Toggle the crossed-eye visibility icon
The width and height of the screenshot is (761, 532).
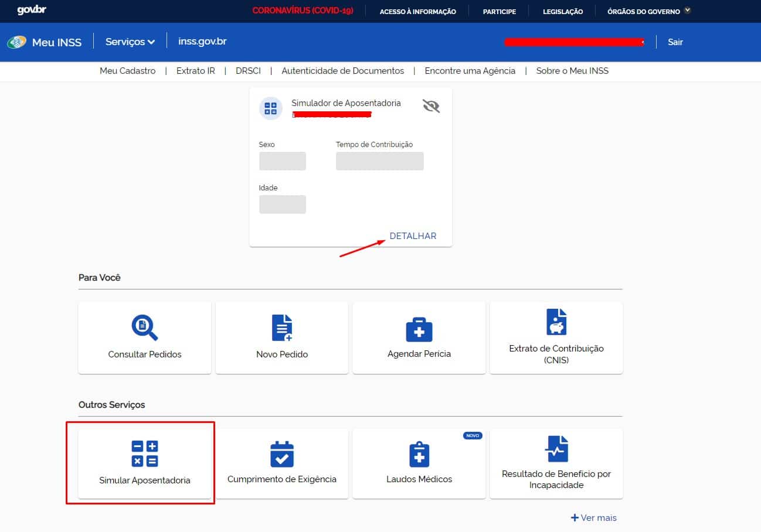click(431, 106)
